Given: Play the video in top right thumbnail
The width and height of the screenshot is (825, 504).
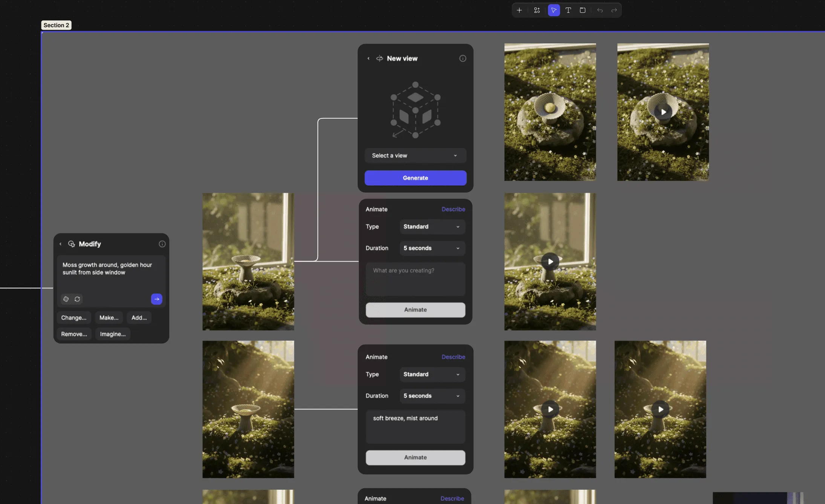Looking at the screenshot, I should pyautogui.click(x=663, y=112).
